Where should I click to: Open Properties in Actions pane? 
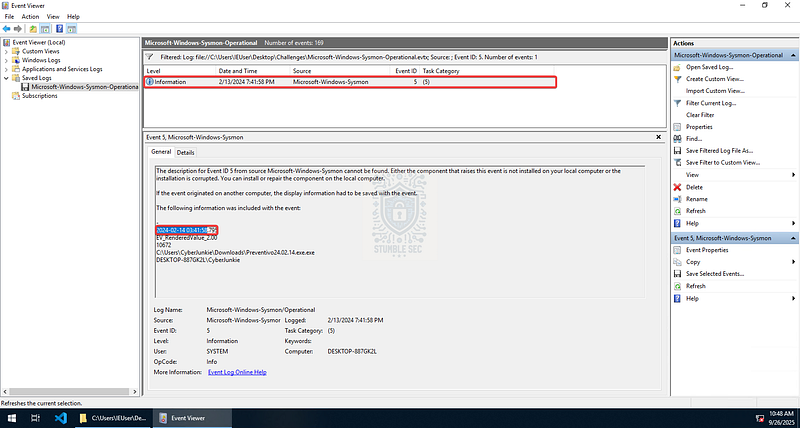pyautogui.click(x=699, y=127)
